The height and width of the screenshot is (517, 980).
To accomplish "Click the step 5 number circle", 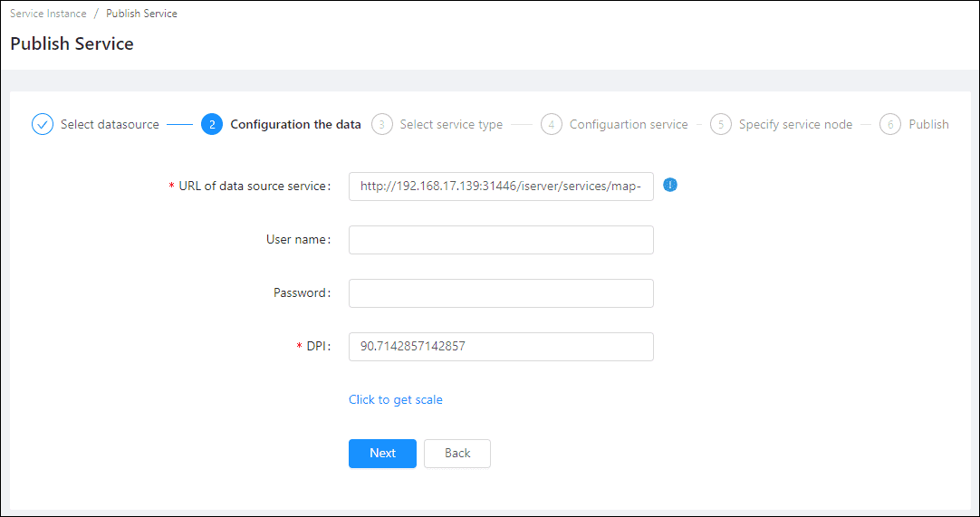I will pos(721,124).
